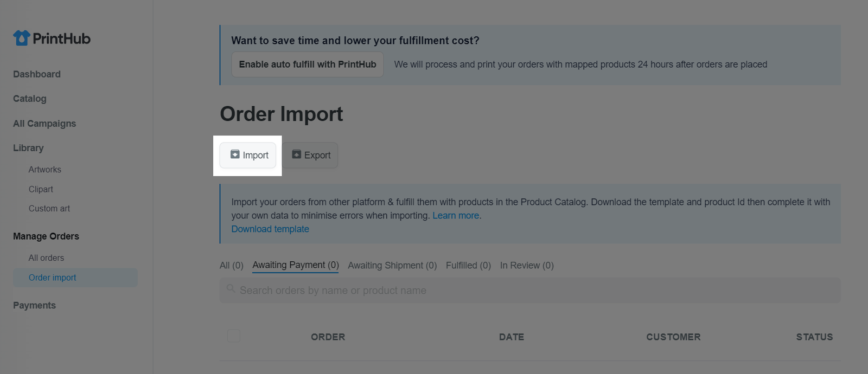The image size is (868, 374).
Task: Switch to the Fulfilled tab
Action: (x=468, y=266)
